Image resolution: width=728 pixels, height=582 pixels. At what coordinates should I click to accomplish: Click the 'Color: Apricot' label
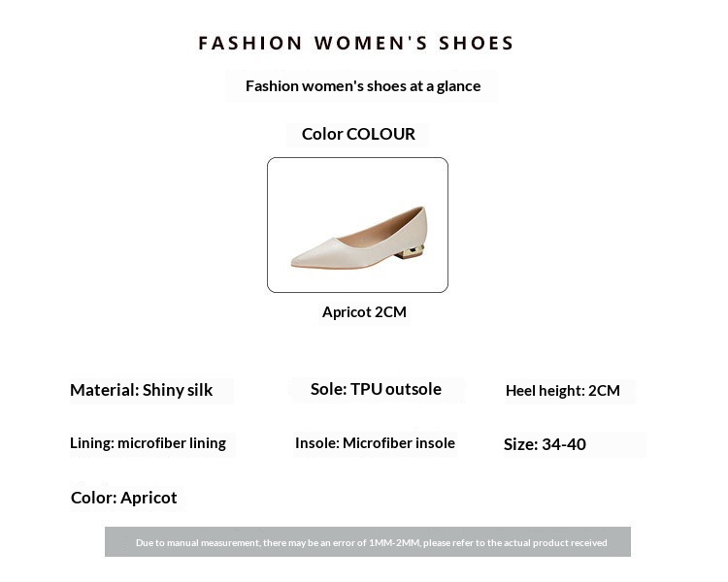click(x=124, y=498)
